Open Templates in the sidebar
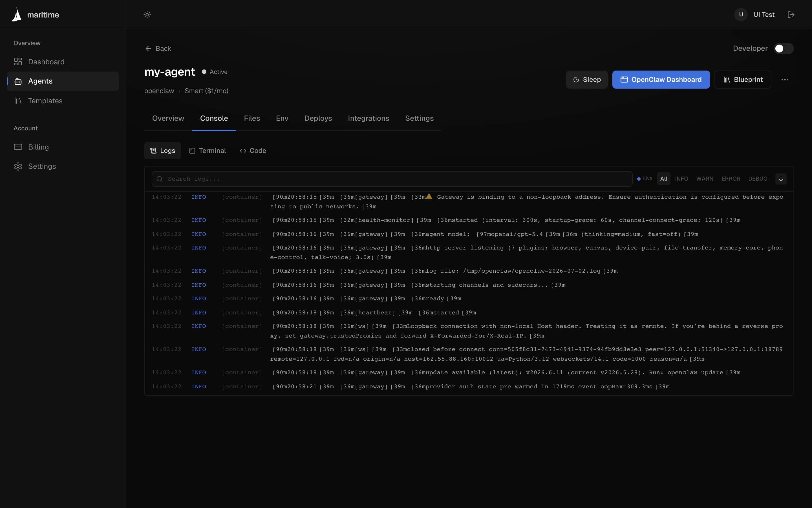 (63, 101)
